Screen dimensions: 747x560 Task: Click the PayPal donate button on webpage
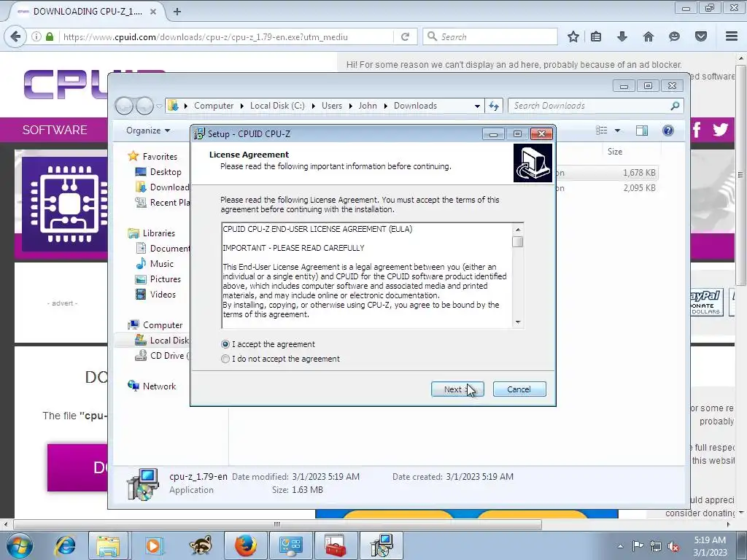coord(706,302)
